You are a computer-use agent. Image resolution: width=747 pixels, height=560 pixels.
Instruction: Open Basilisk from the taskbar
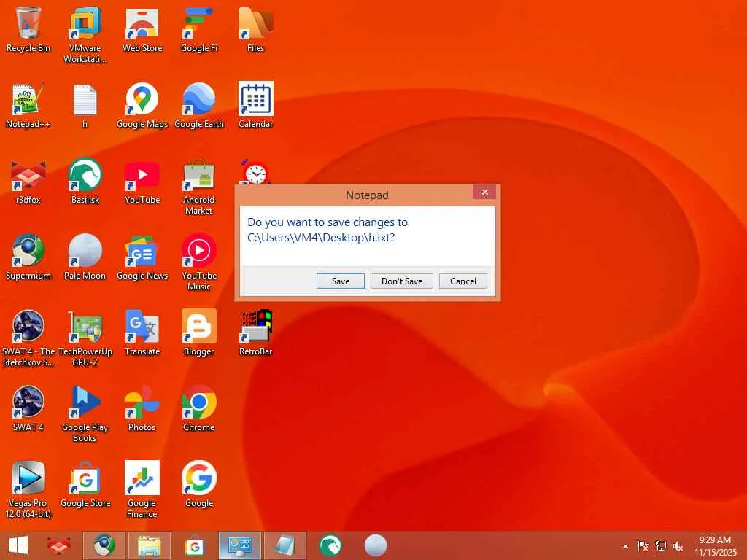(330, 545)
